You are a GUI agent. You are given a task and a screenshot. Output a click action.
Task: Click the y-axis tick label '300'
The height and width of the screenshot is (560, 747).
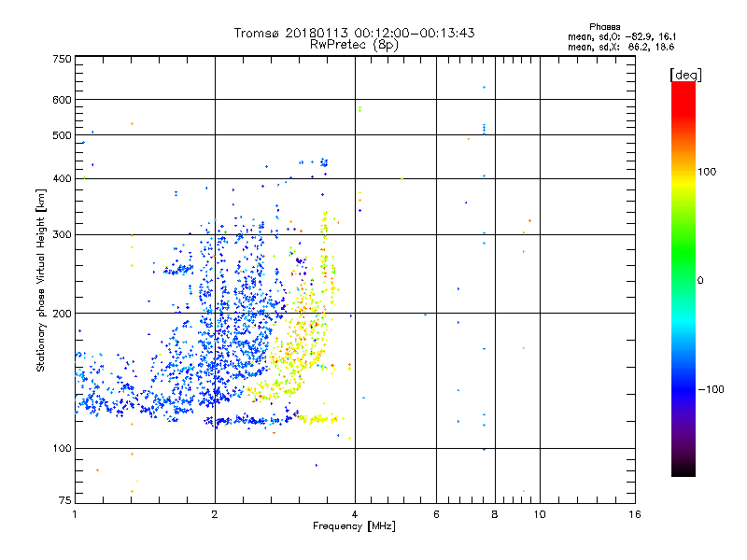(63, 234)
